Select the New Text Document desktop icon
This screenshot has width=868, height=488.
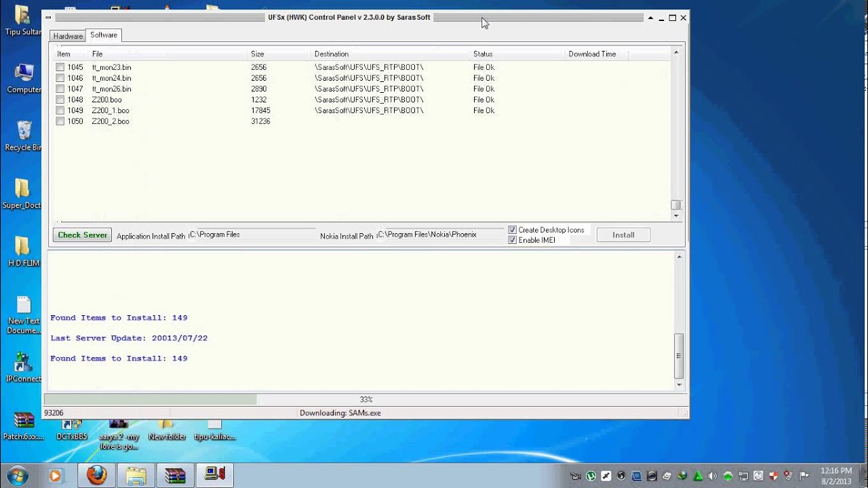tap(24, 315)
